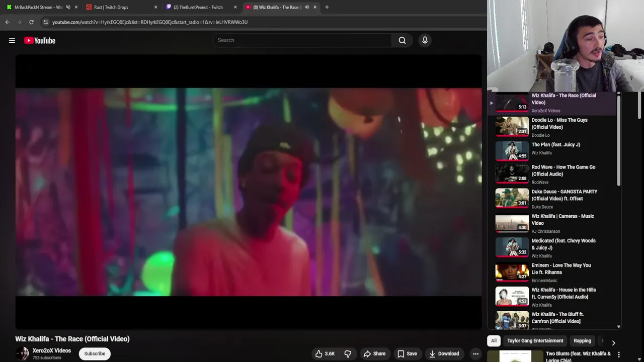Open the YouTube hamburger guide menu
The image size is (644, 362).
pos(12,40)
